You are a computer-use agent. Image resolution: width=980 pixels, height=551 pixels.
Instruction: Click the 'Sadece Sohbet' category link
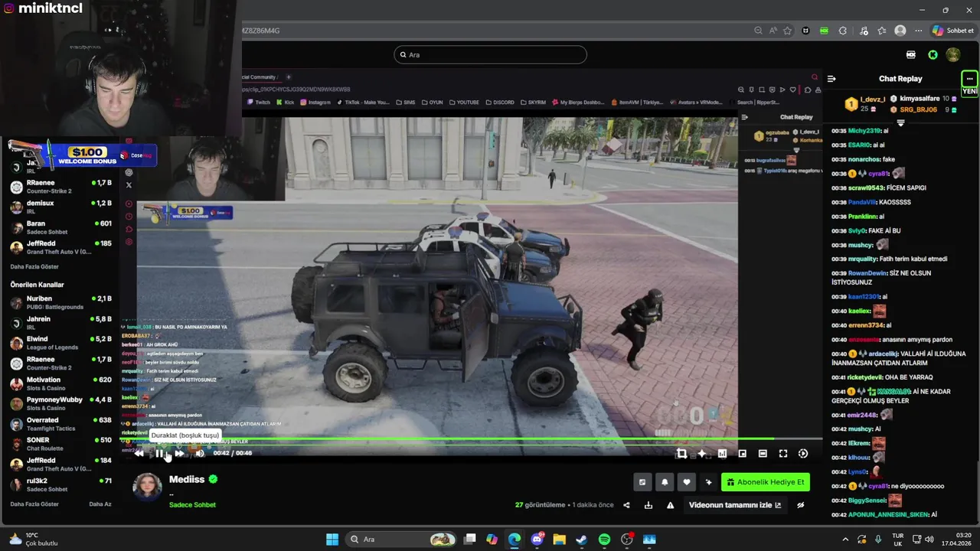point(192,505)
